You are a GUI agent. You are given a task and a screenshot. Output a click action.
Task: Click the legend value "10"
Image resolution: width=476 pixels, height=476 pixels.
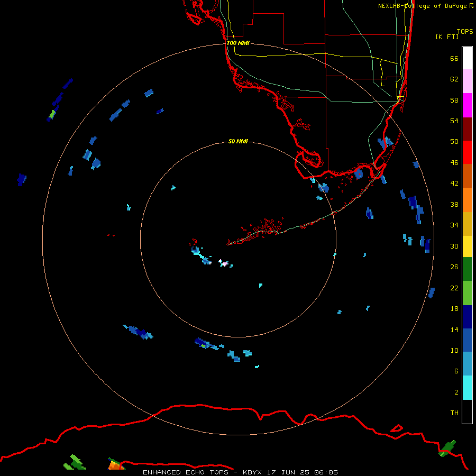click(454, 351)
